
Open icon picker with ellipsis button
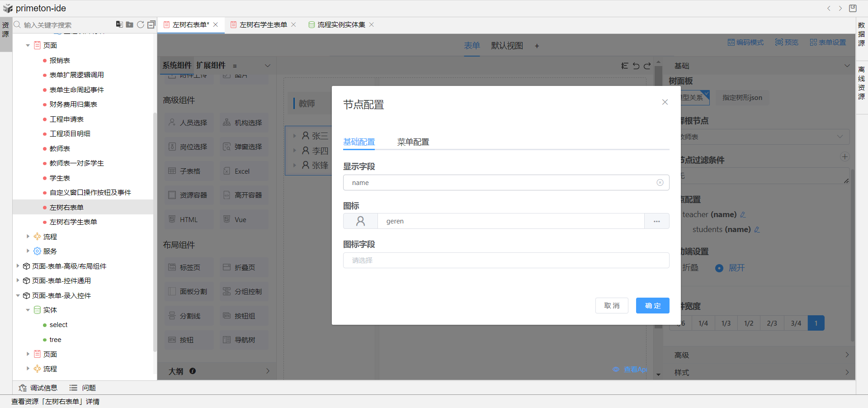click(656, 221)
